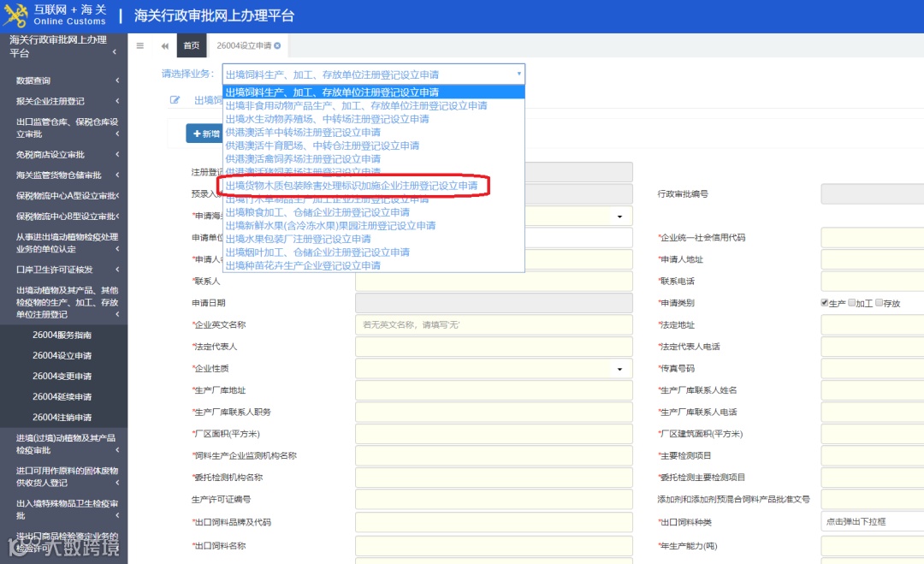This screenshot has height=564, width=924.
Task: Click the hamburger menu toggle icon
Action: (x=140, y=45)
